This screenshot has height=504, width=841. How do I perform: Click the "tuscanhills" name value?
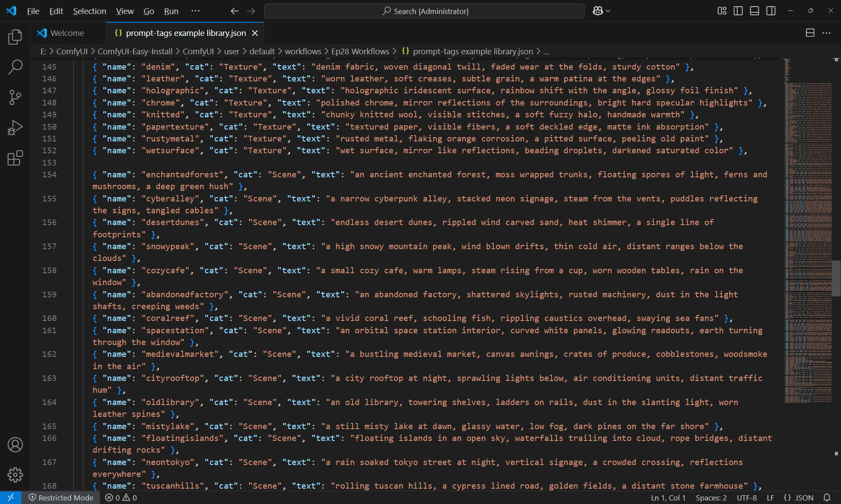click(173, 486)
